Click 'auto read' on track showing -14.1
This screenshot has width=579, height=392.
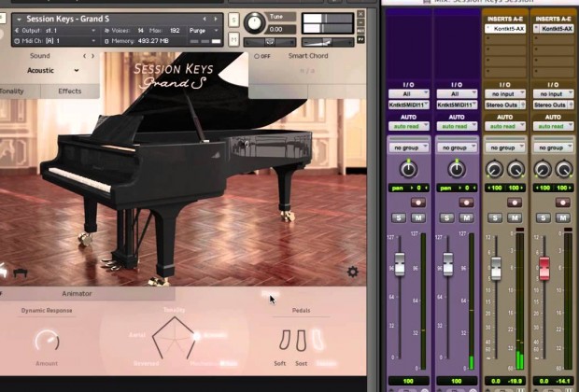pyautogui.click(x=553, y=126)
